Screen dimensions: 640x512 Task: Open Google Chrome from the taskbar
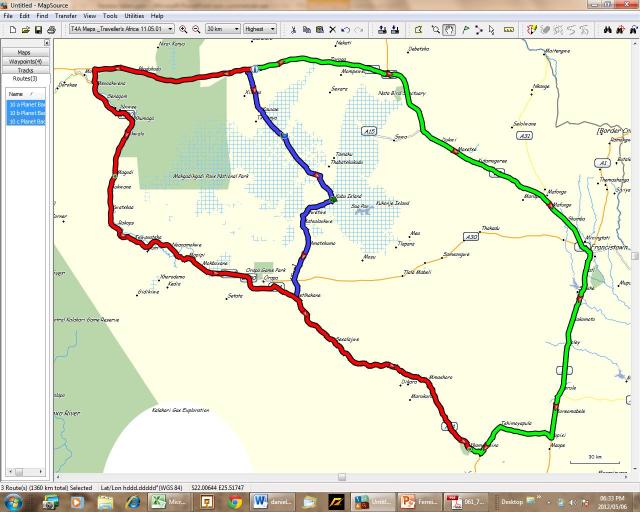(x=234, y=501)
